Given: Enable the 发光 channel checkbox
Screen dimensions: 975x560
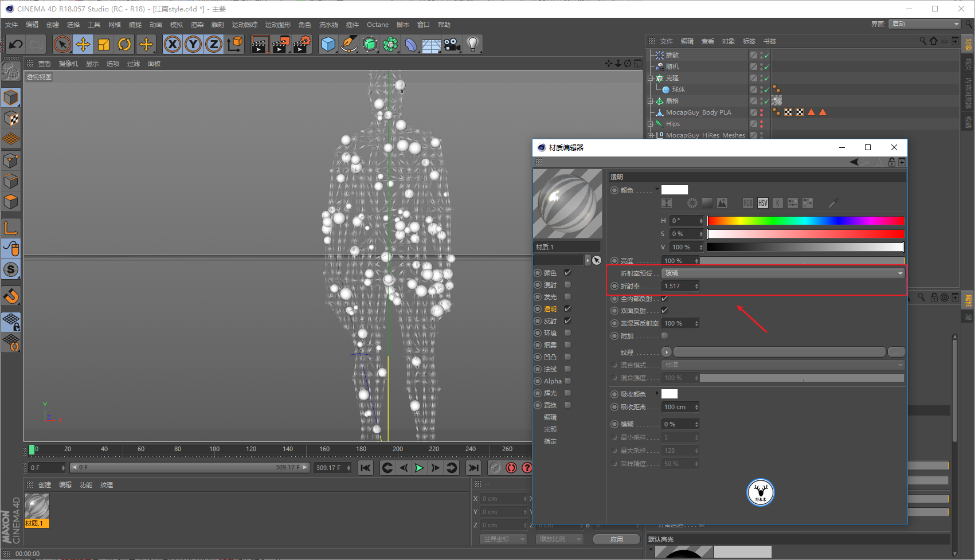Looking at the screenshot, I should click(x=567, y=296).
